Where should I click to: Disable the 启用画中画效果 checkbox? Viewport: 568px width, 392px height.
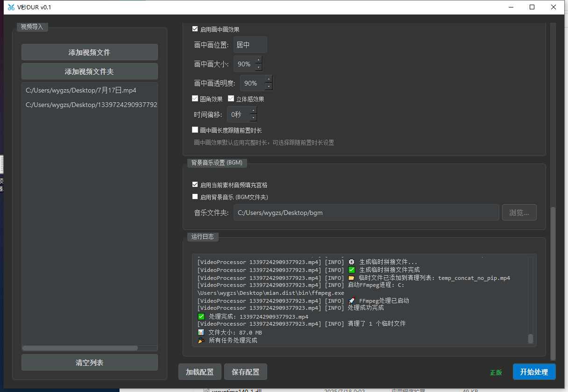coord(195,29)
